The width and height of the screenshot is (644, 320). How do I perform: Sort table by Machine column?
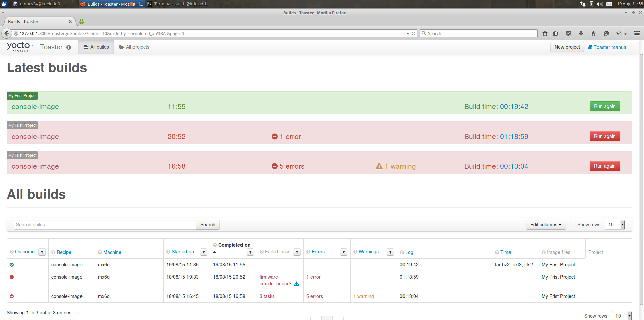[112, 252]
